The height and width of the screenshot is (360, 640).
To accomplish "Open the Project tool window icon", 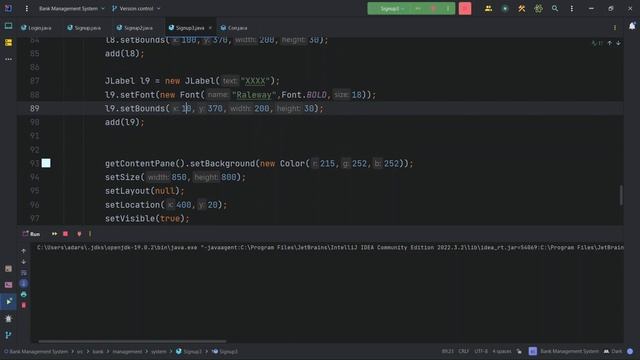I will 8,26.
